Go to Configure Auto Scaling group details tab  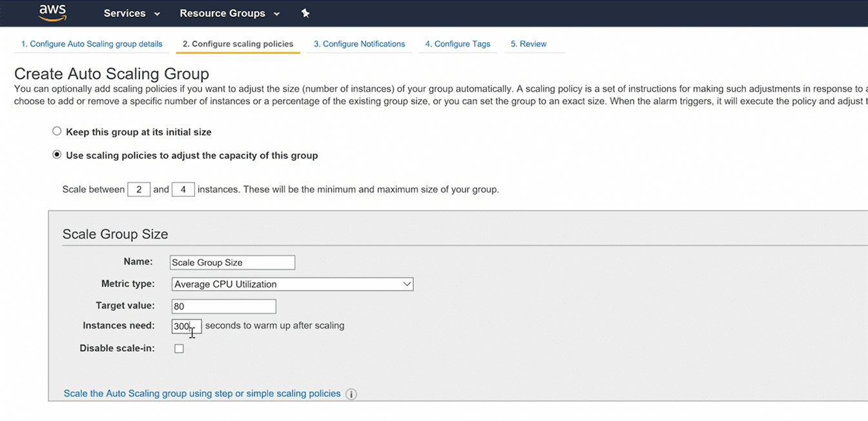click(92, 44)
